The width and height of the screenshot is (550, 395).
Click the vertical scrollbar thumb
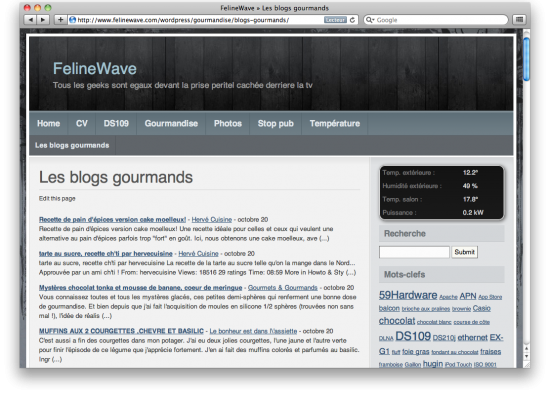click(x=526, y=59)
